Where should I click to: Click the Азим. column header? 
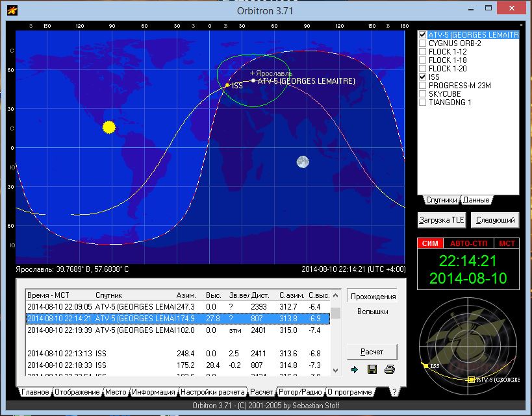(189, 295)
